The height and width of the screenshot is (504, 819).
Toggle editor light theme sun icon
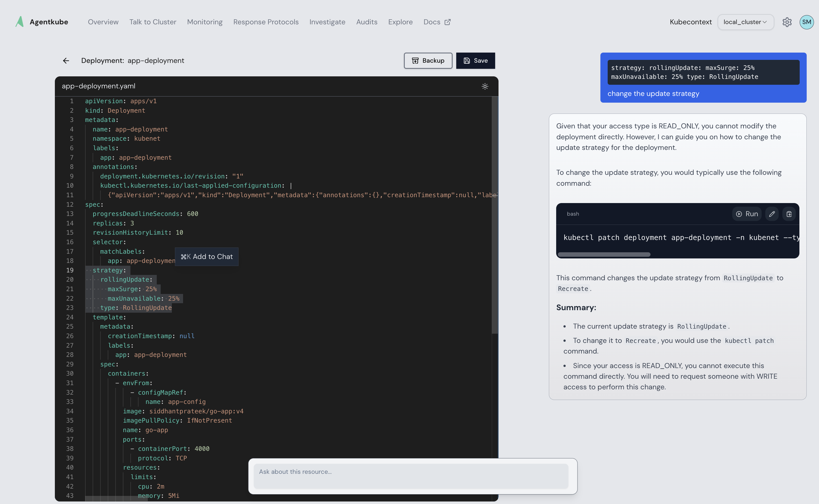pyautogui.click(x=485, y=86)
